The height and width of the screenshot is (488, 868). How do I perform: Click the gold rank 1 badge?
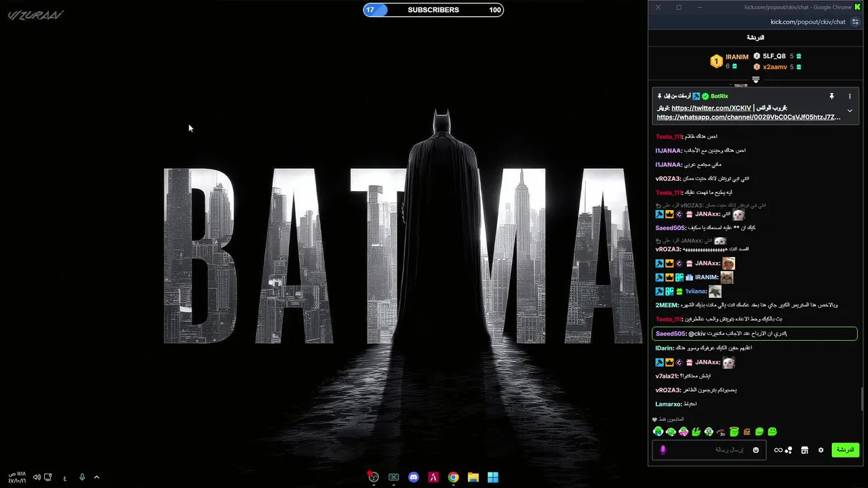point(716,62)
